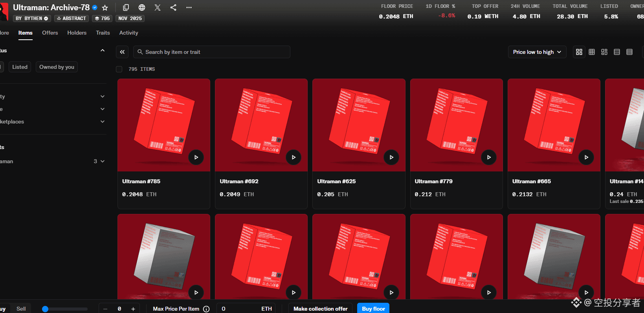Viewport: 644px width, 313px height.
Task: Switch to the compact grid view
Action: click(592, 52)
